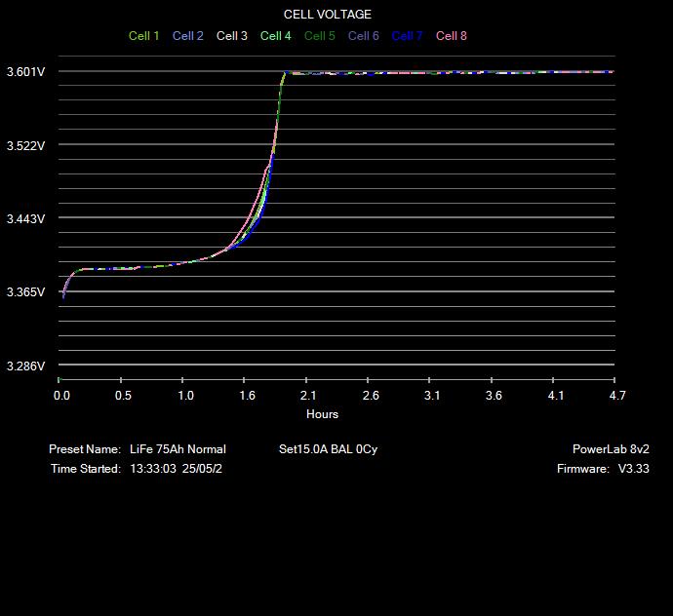
Task: Select the Cell 4 legend entry
Action: pyautogui.click(x=276, y=36)
